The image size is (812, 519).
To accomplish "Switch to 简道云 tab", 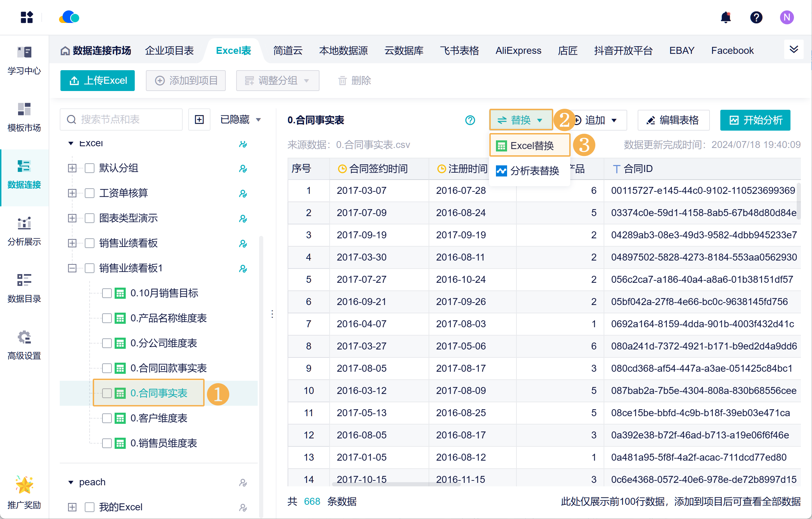I will pos(288,51).
